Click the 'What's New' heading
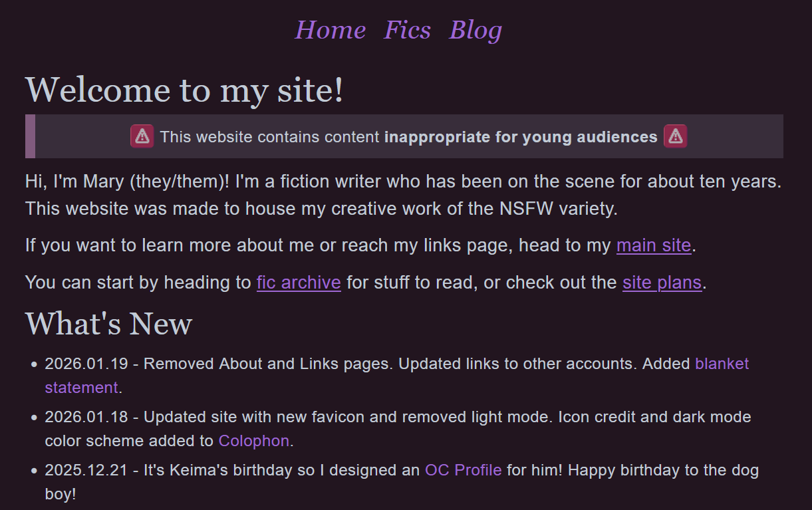Viewport: 812px width, 510px height. coord(108,324)
